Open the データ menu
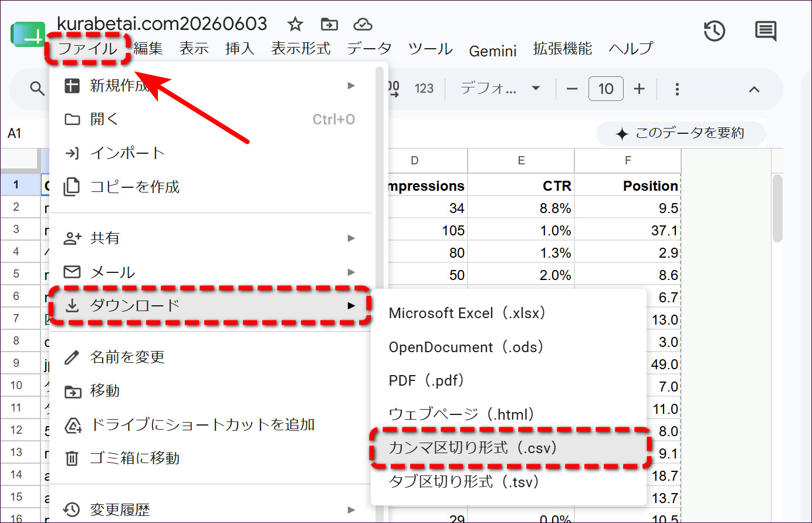The height and width of the screenshot is (523, 812). point(369,49)
